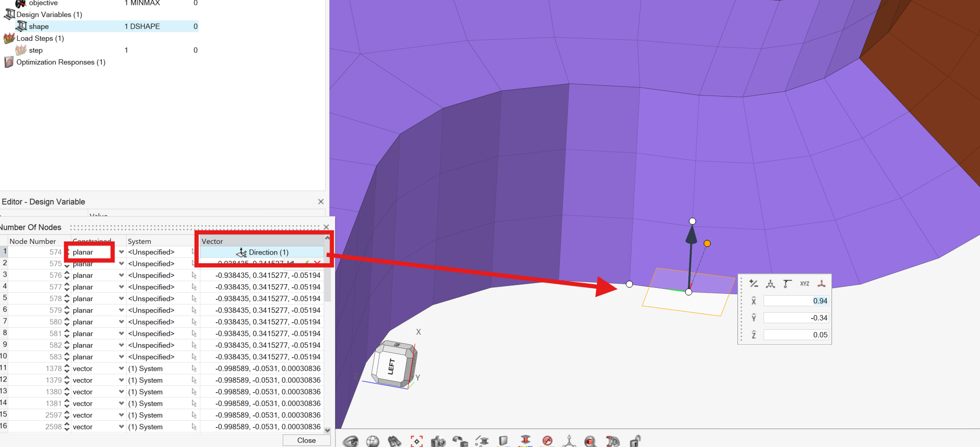Click the arch-and-cube toolbar icon
Image resolution: width=980 pixels, height=447 pixels.
pos(460,441)
